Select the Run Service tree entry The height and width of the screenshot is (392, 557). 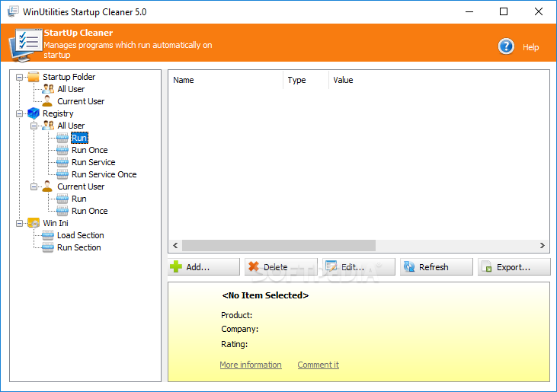click(x=94, y=162)
